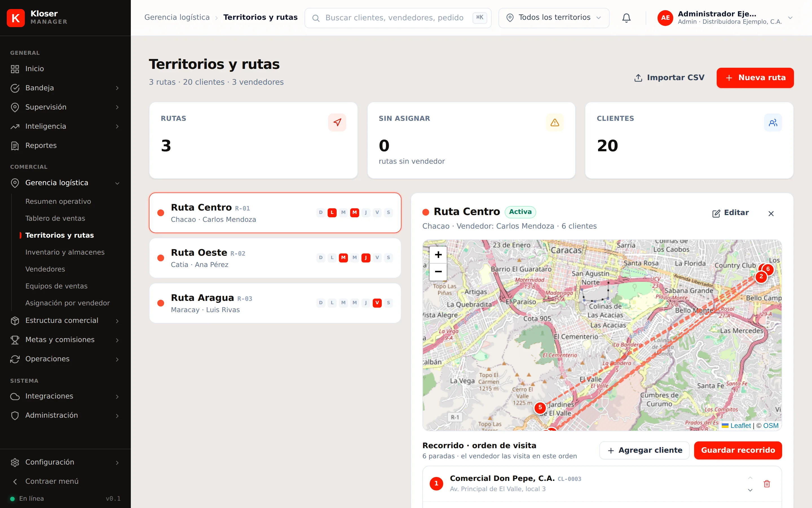Collapse the Gerencia logística section
The width and height of the screenshot is (812, 508).
[x=65, y=183]
